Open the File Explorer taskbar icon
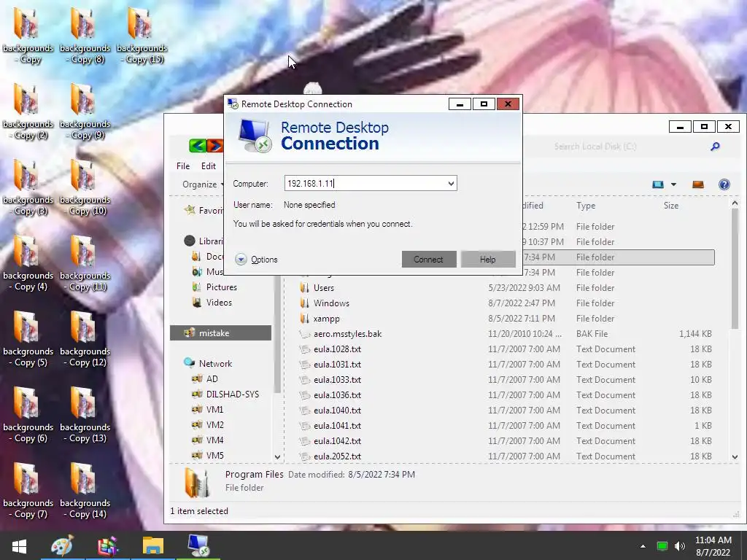This screenshot has width=747, height=560. 153,545
